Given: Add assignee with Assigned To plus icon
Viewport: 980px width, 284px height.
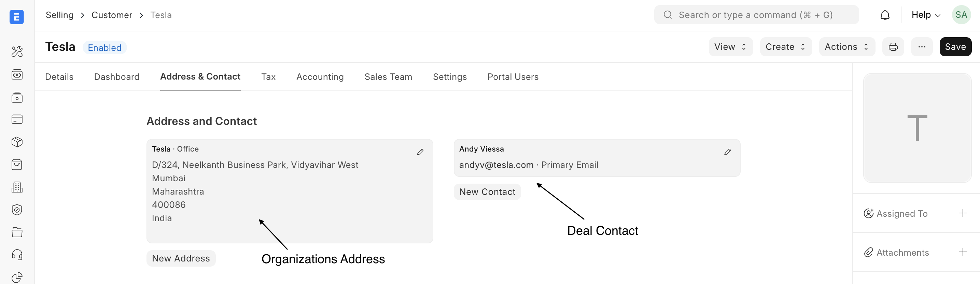Looking at the screenshot, I should (963, 213).
